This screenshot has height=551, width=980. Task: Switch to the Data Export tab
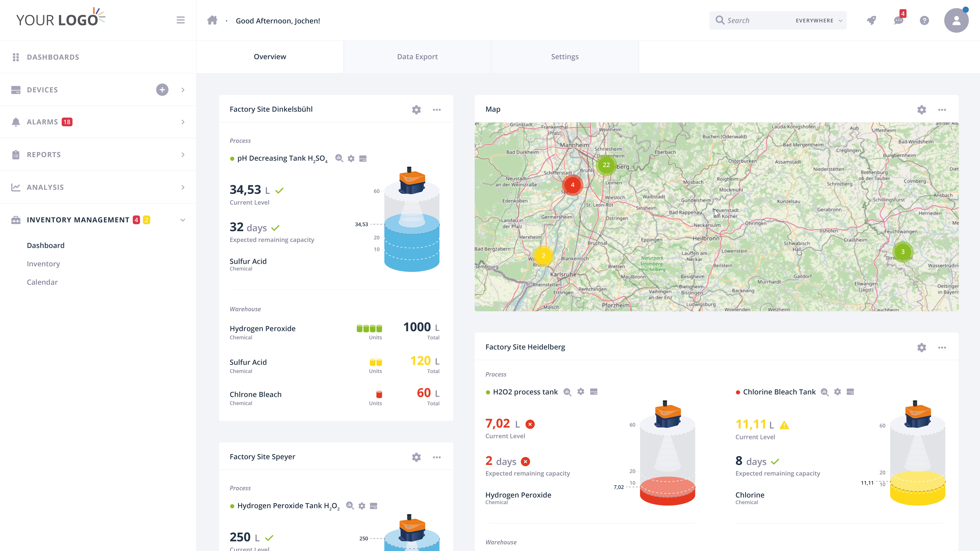[x=417, y=57]
